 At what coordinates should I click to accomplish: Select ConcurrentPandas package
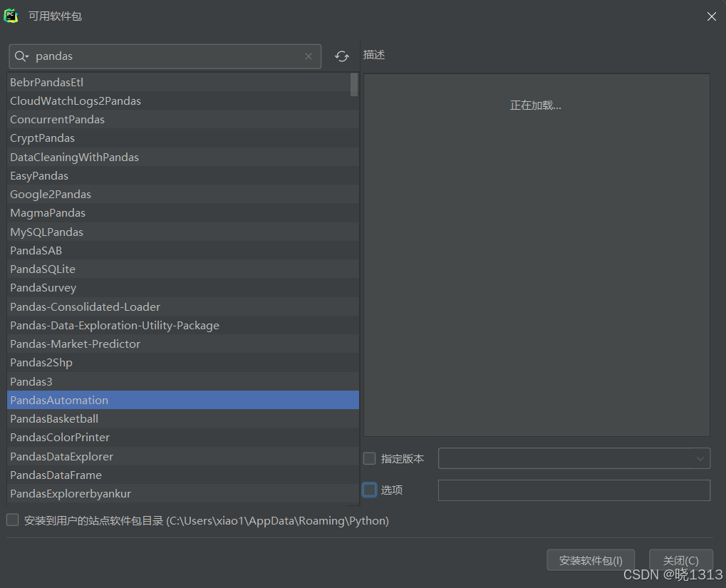click(x=183, y=119)
